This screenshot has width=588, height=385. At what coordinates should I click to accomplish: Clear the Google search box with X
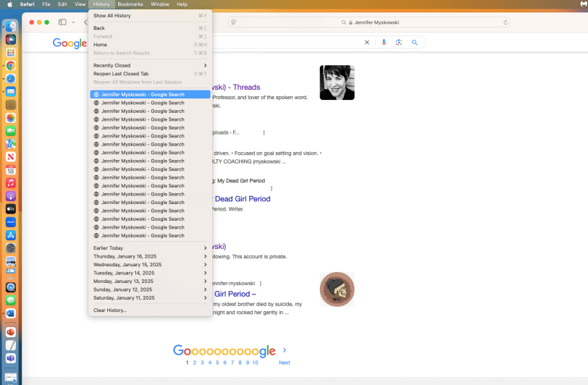tap(366, 43)
